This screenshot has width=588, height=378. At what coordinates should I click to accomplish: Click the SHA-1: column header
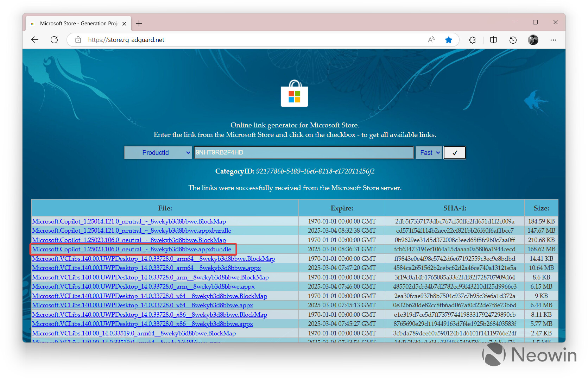point(455,208)
